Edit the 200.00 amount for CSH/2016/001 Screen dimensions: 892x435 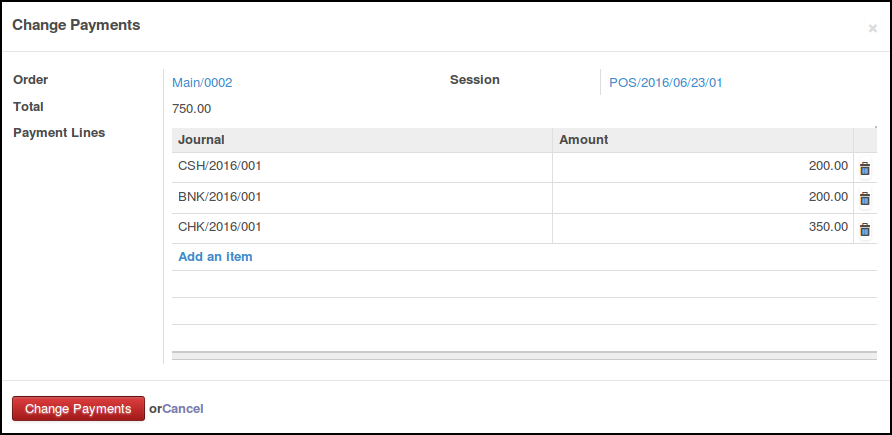[703, 167]
